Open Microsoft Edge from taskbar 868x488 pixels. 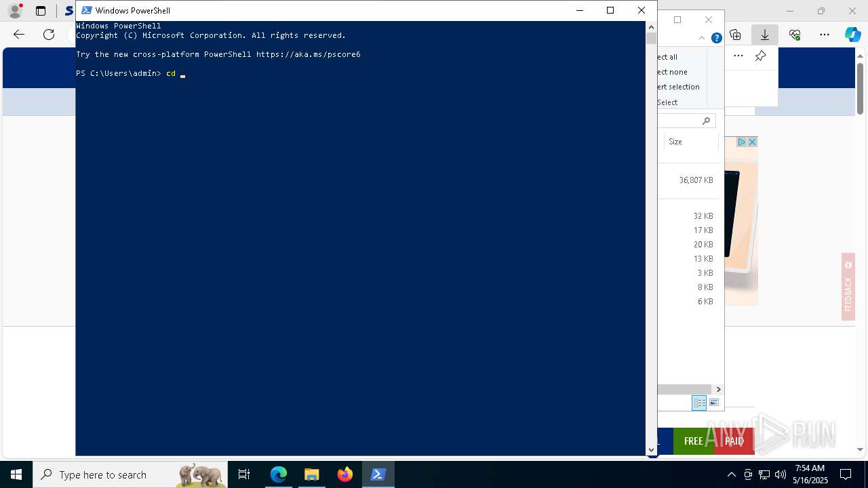279,474
